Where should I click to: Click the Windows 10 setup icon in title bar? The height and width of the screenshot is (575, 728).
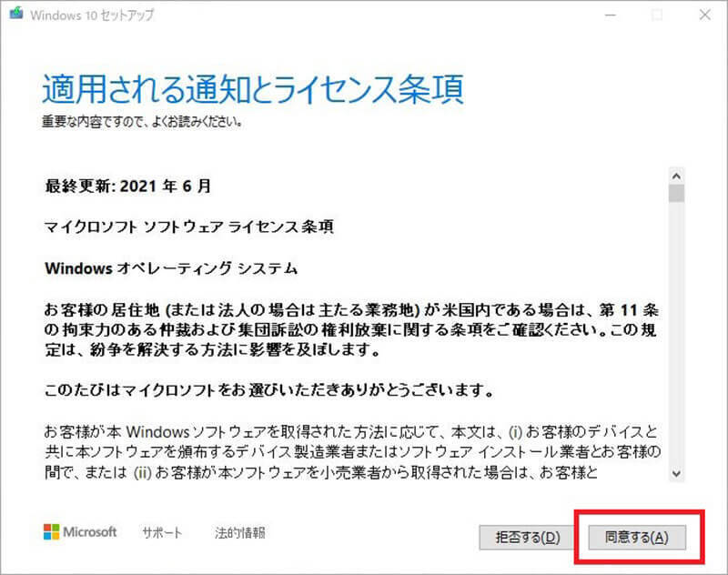[x=16, y=13]
